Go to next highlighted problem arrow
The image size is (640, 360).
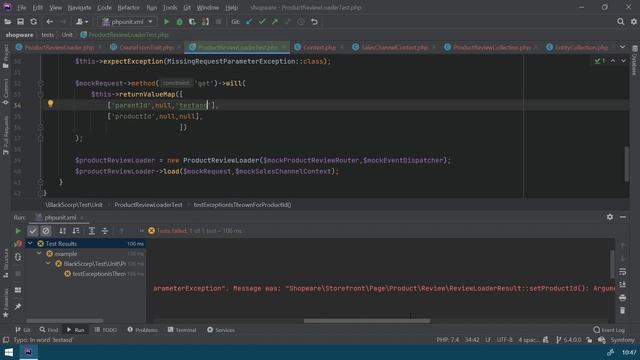click(x=623, y=61)
